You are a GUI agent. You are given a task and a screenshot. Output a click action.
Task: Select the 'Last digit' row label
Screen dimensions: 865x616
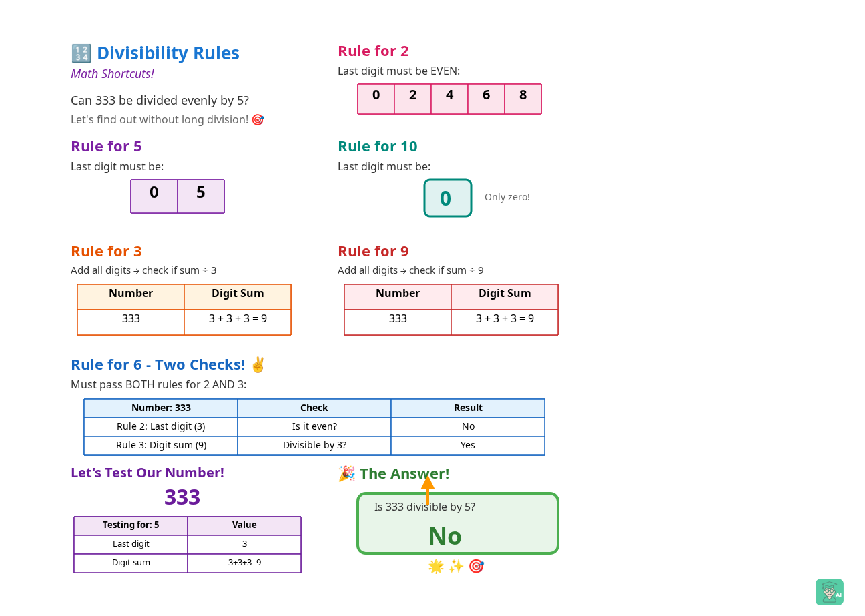pyautogui.click(x=131, y=545)
